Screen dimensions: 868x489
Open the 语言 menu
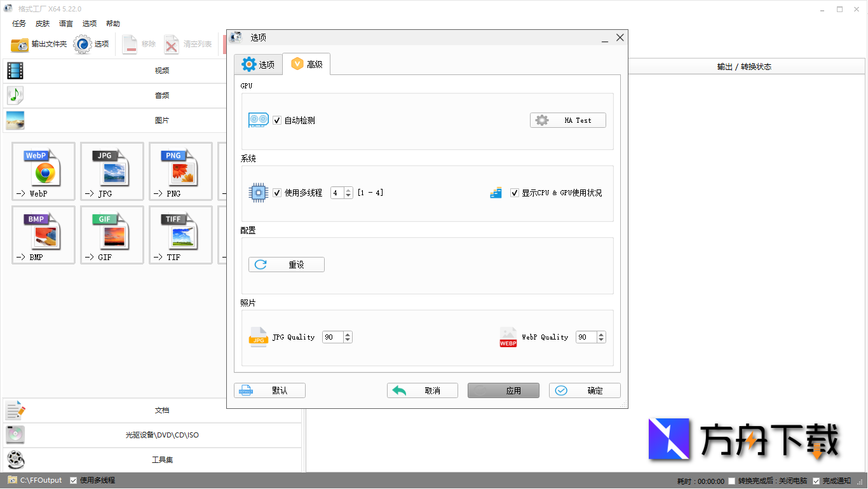click(x=66, y=24)
